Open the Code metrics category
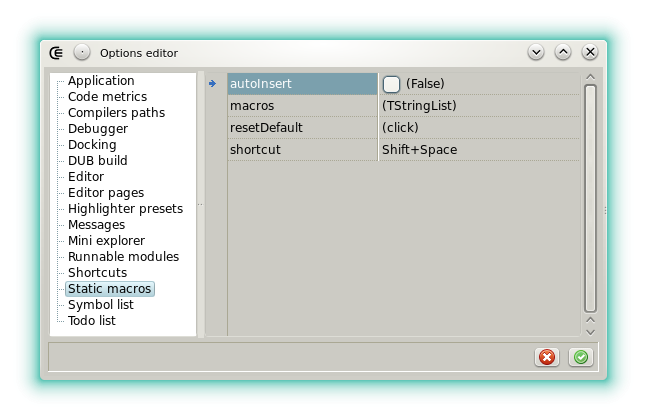Screen dimensions: 647x420 pos(108,97)
